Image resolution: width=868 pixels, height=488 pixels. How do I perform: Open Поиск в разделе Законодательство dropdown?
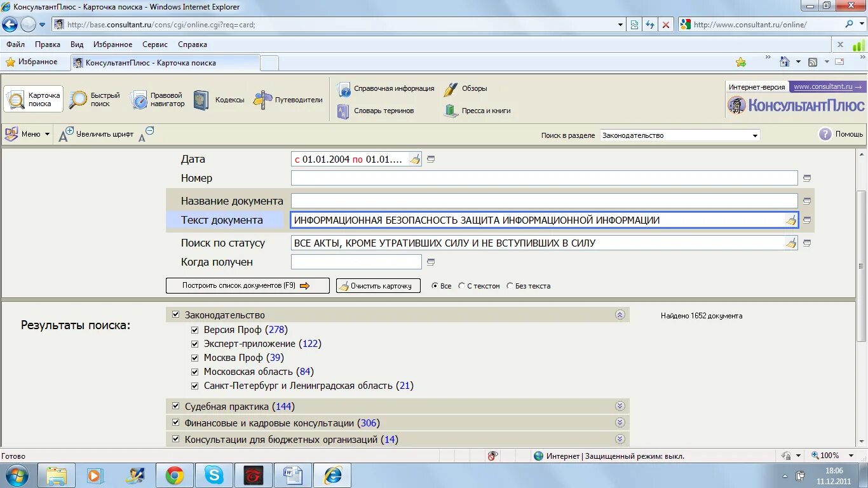click(x=680, y=135)
